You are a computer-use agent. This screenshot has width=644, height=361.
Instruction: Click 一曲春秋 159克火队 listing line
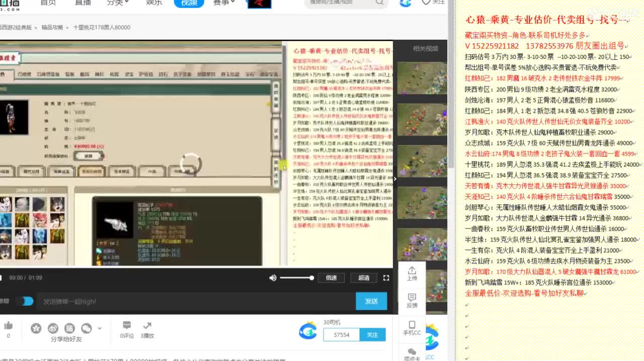coord(546,229)
